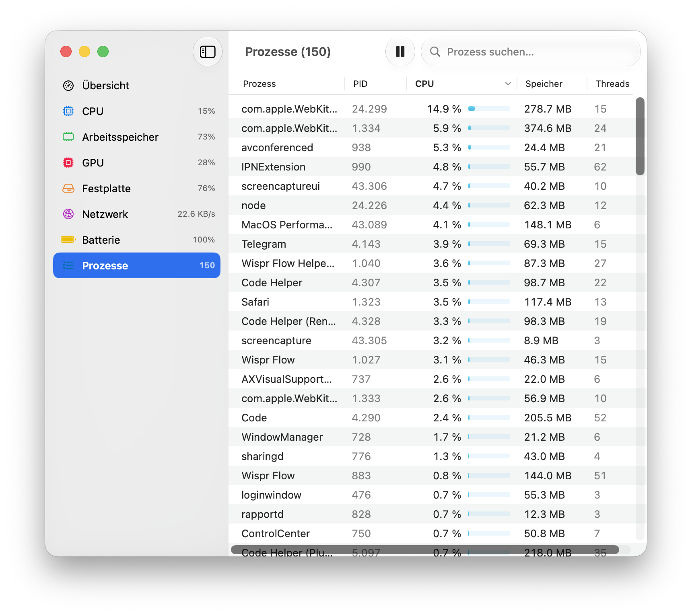The height and width of the screenshot is (616, 692).
Task: Toggle the sidebar visibility button
Action: tap(208, 51)
